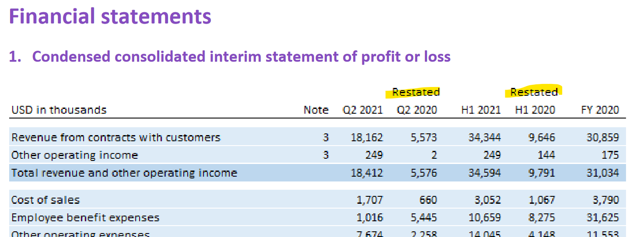Click the Q2 2021 revenue value 18,162

click(367, 138)
